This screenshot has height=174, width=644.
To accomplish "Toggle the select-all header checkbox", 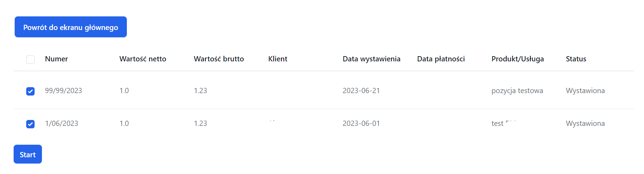I will click(x=30, y=60).
